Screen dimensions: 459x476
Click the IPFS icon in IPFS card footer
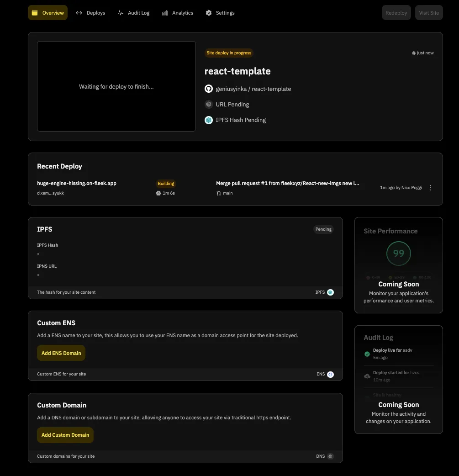[330, 292]
